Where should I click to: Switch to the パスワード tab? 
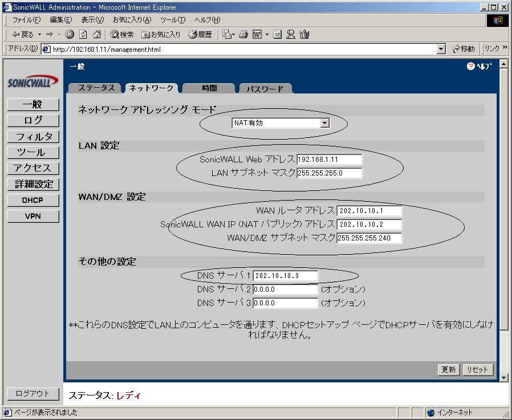click(265, 88)
